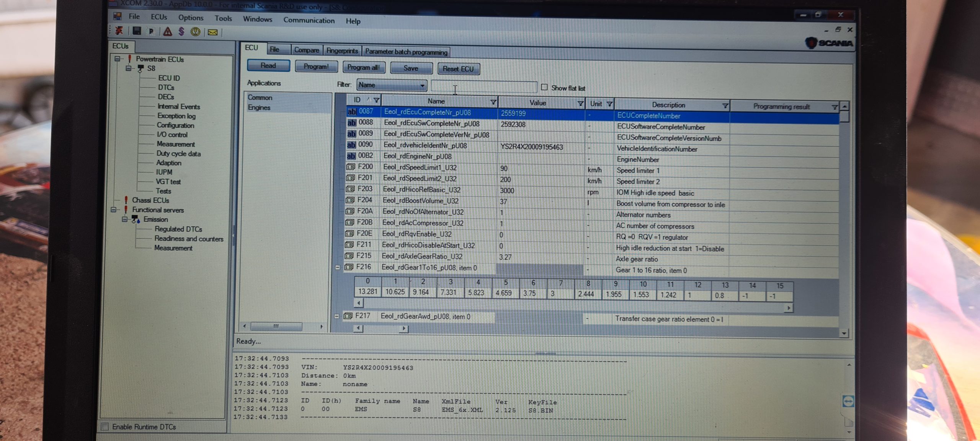The image size is (980, 441).
Task: Click the floppy disk save icon
Action: pyautogui.click(x=137, y=31)
